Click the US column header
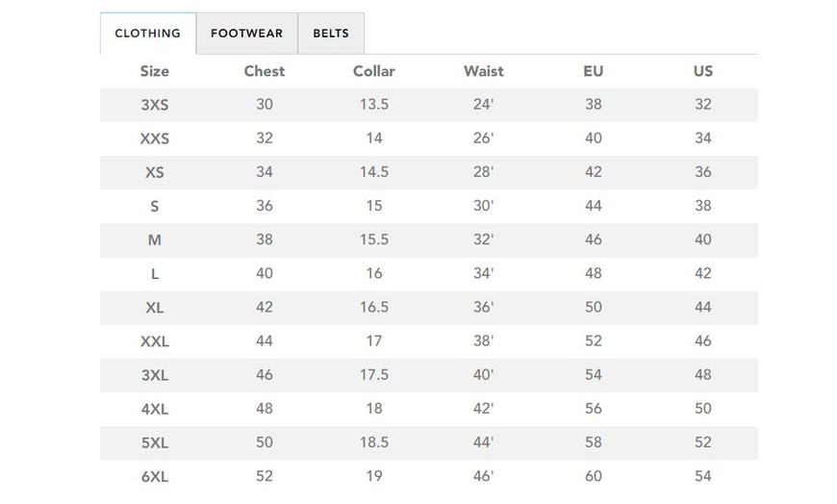Image resolution: width=837 pixels, height=504 pixels. [x=703, y=71]
